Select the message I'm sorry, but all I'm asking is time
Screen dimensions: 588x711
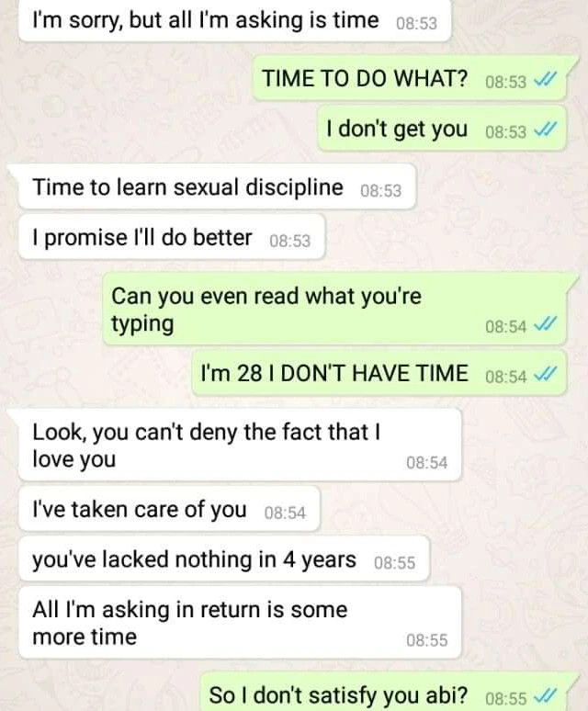[235, 20]
